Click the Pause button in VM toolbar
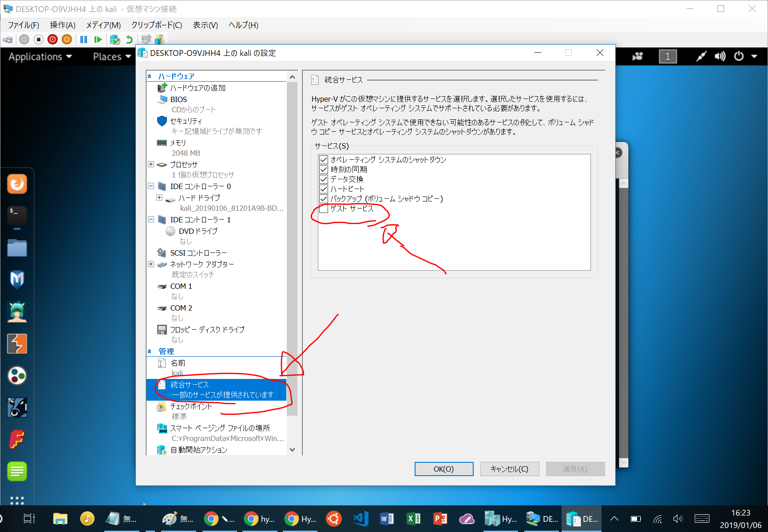Screen dimensions: 768x532 (83, 39)
